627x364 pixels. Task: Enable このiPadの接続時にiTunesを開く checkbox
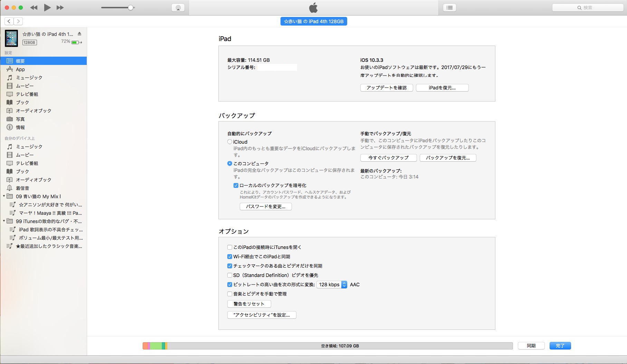tap(230, 247)
